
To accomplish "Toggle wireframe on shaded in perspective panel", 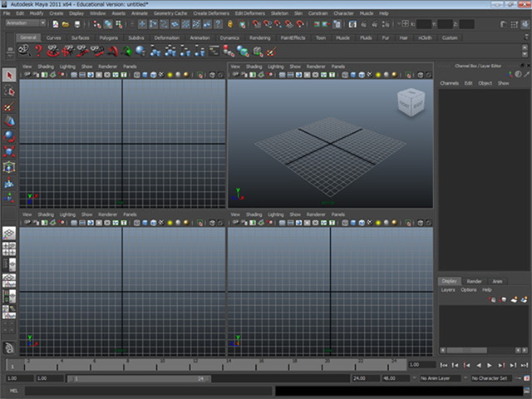I will point(362,75).
